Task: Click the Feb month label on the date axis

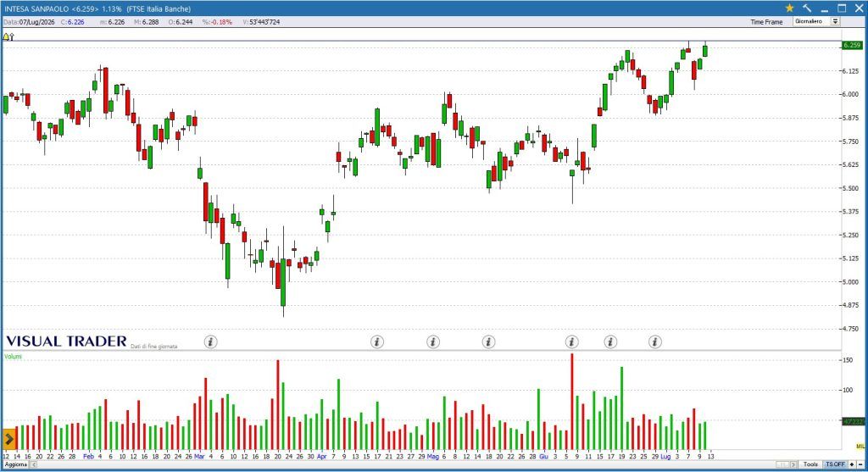Action: [x=88, y=457]
